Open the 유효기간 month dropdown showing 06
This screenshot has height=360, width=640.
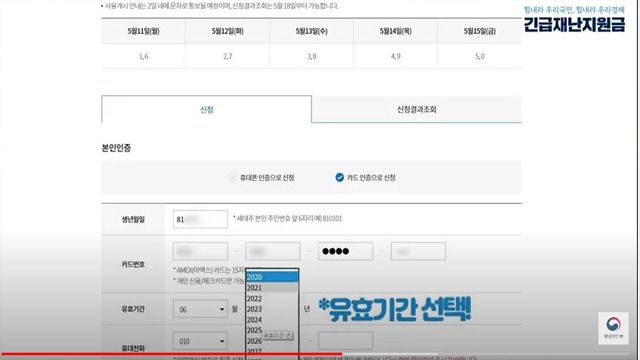coord(200,309)
